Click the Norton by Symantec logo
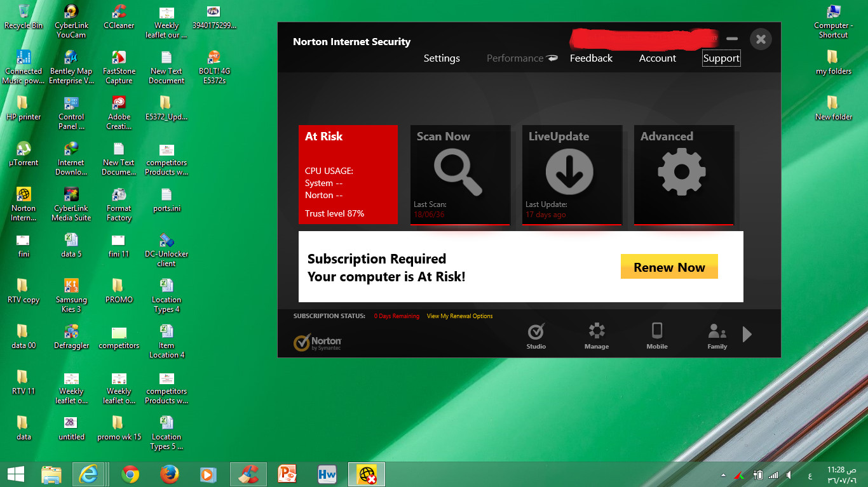 click(x=318, y=342)
